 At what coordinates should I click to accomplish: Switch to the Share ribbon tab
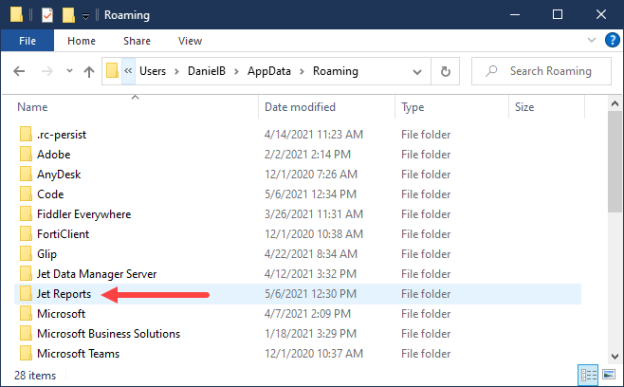[x=136, y=41]
